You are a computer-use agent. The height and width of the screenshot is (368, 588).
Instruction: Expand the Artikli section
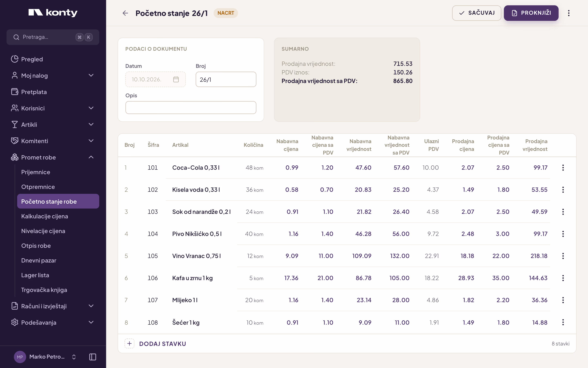click(x=53, y=124)
